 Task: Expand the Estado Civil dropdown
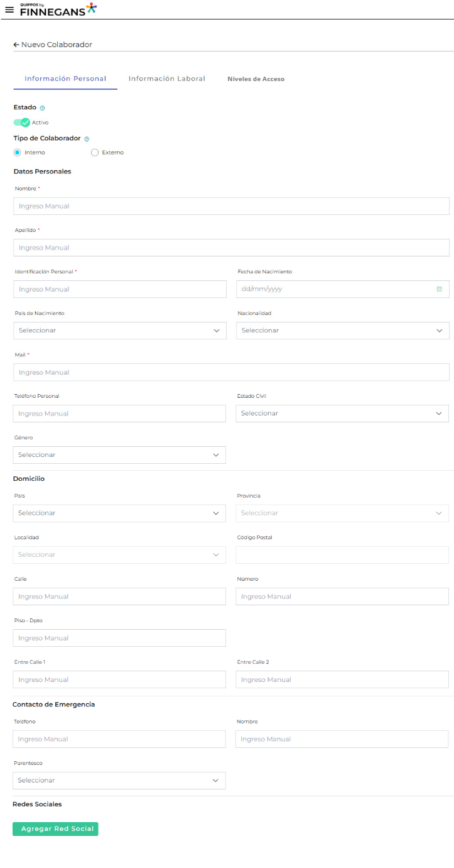(x=342, y=414)
